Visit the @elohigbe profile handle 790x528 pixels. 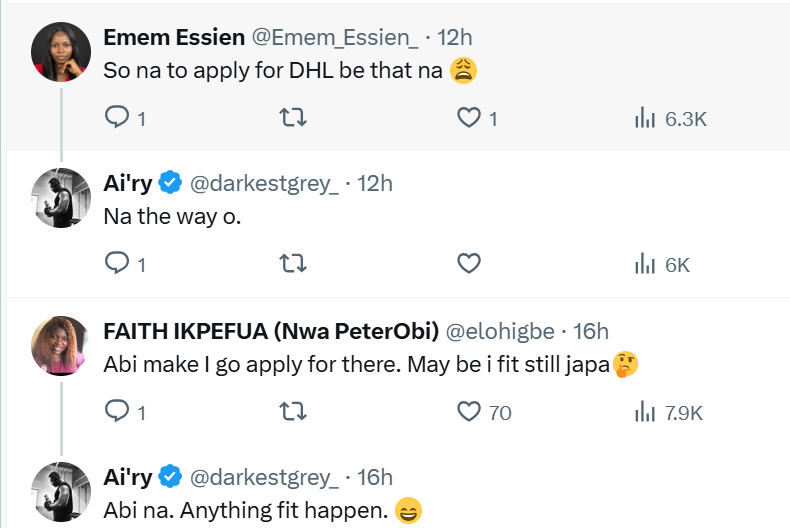pyautogui.click(x=497, y=331)
